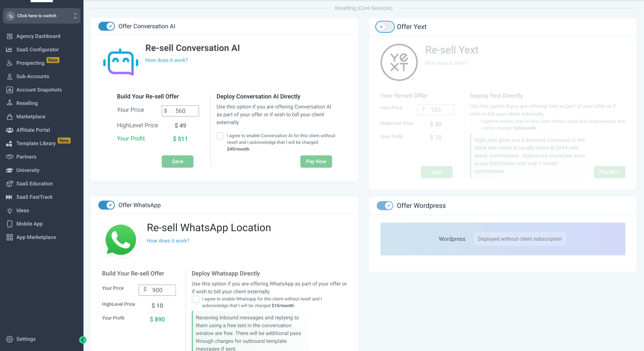The image size is (644, 351).
Task: Click the Affiliate Portal people icon
Action: coord(10,130)
